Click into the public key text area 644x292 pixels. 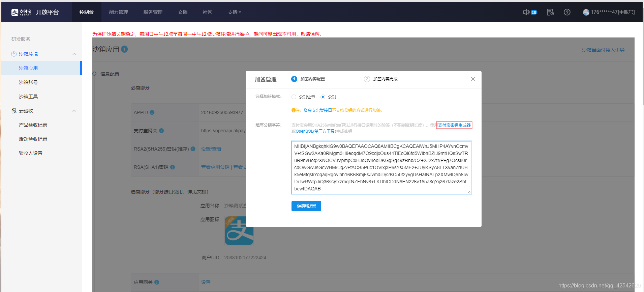(381, 167)
